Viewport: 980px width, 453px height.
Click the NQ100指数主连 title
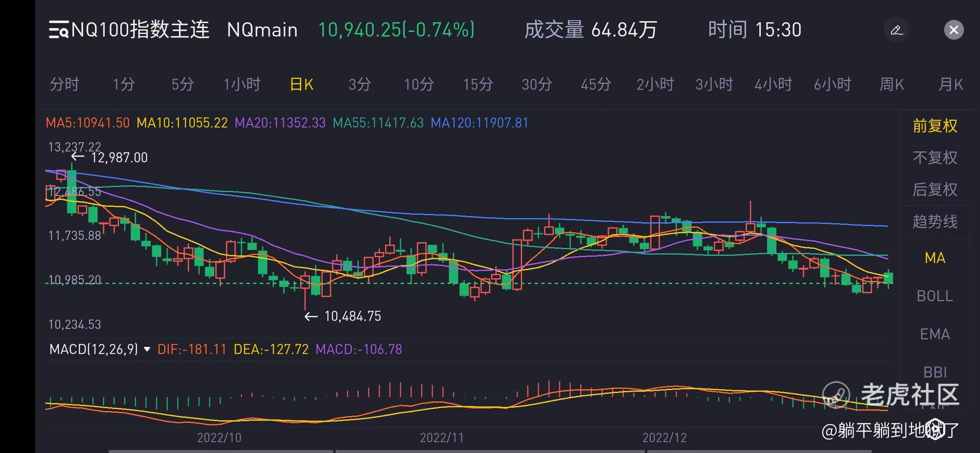tap(140, 30)
